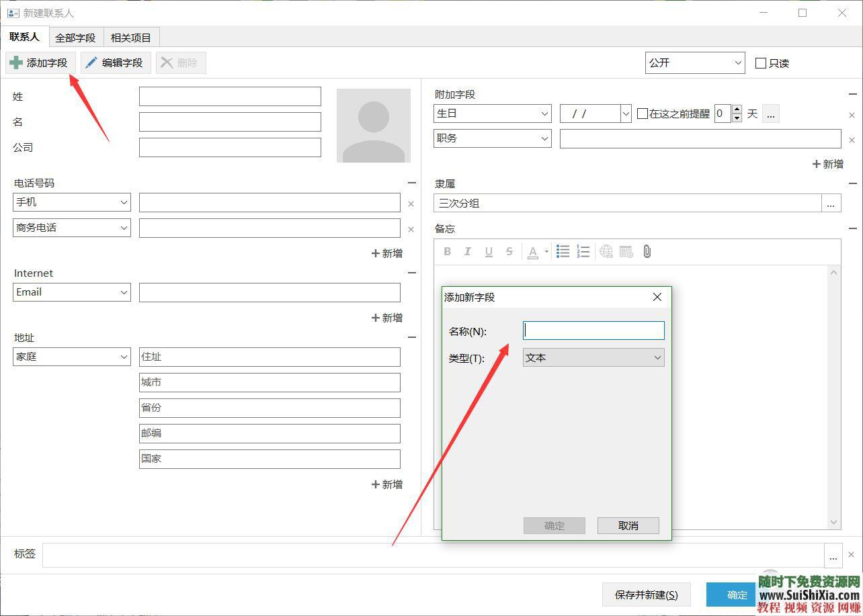The image size is (863, 616).
Task: Click the 添加字段 toolbar button
Action: point(40,63)
